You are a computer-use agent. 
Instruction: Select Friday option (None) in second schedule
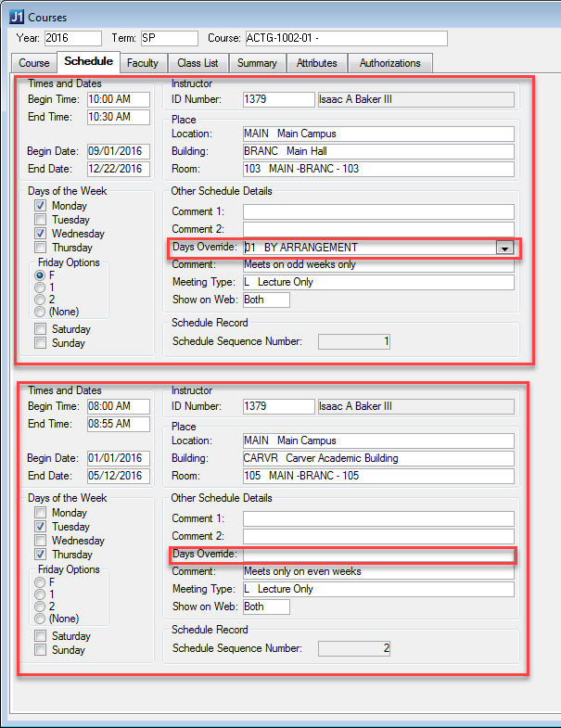[40, 619]
